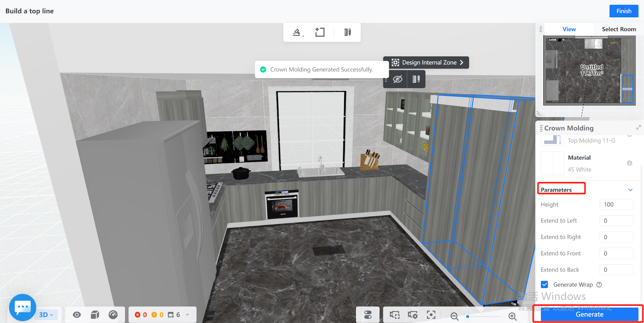This screenshot has width=644, height=323.
Task: Click the Extend to Left input field
Action: (616, 221)
